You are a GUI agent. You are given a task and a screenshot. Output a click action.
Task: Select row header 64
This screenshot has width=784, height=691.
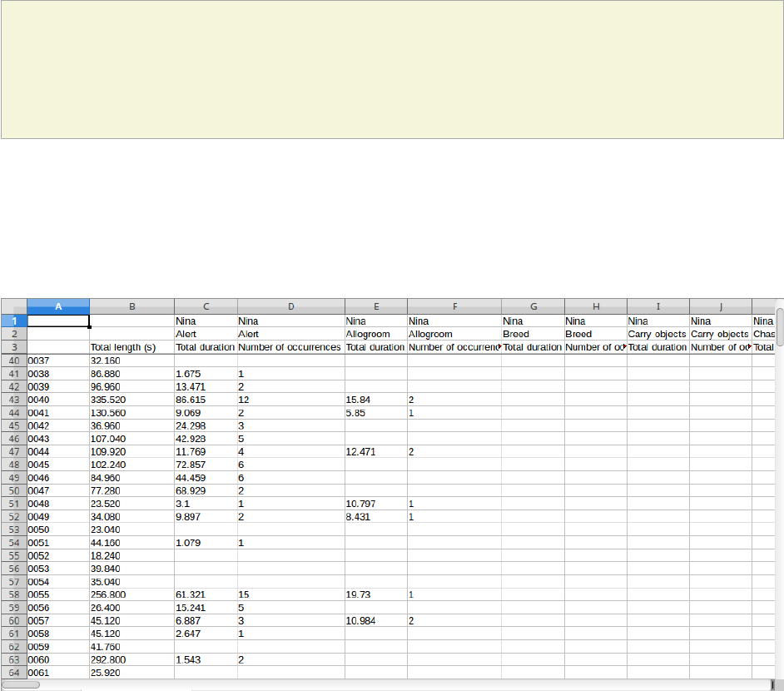click(14, 673)
